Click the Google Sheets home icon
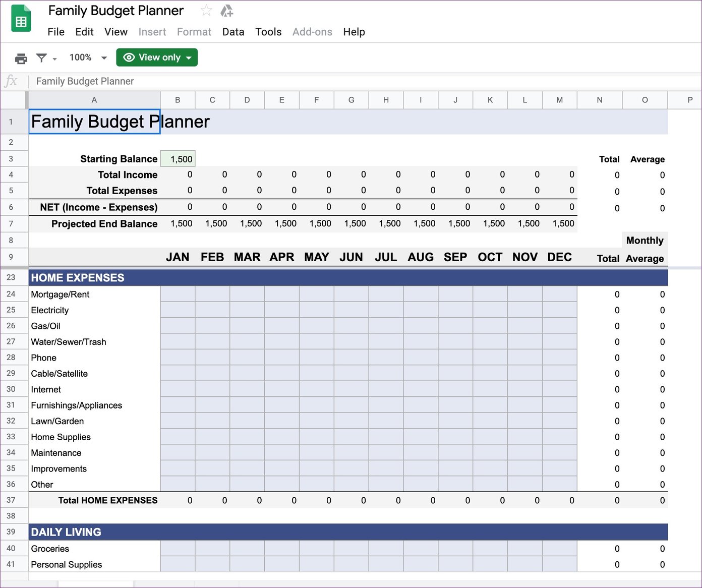The height and width of the screenshot is (588, 702). (x=21, y=18)
